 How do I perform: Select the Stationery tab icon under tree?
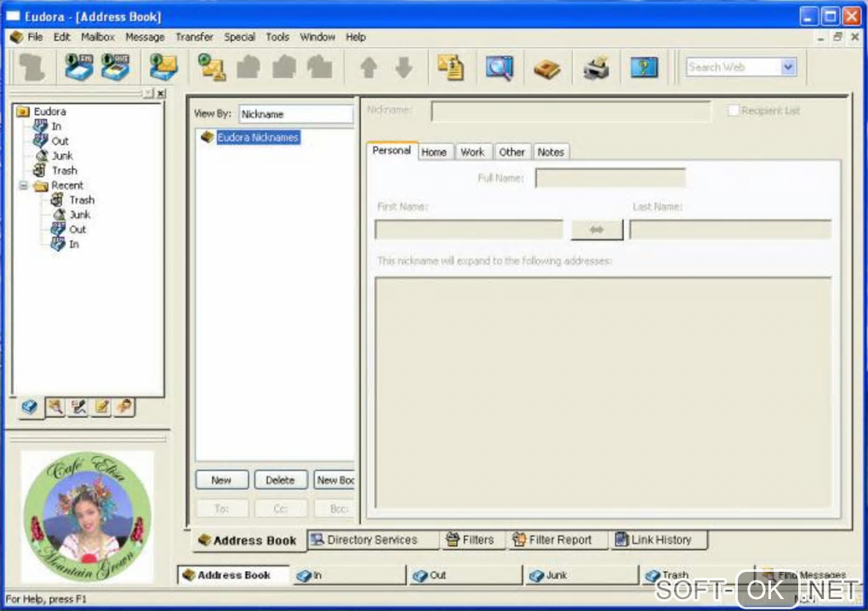pos(102,408)
